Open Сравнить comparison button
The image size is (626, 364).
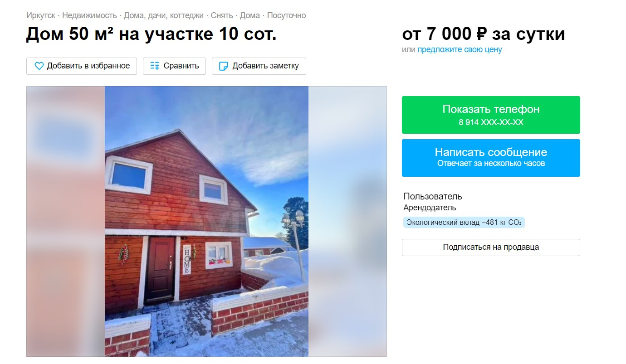(174, 66)
